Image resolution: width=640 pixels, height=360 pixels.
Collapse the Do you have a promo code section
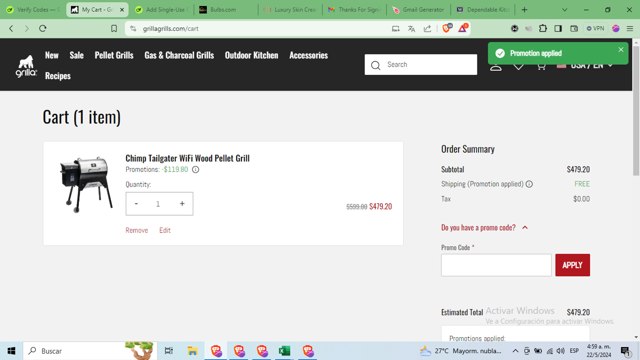coord(484,227)
